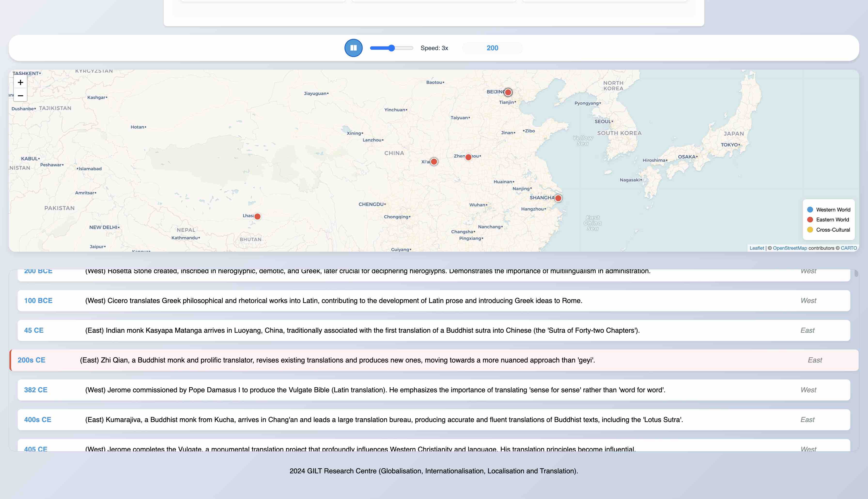The image size is (868, 499).
Task: Click the Eastern World legend dot
Action: pyautogui.click(x=810, y=219)
